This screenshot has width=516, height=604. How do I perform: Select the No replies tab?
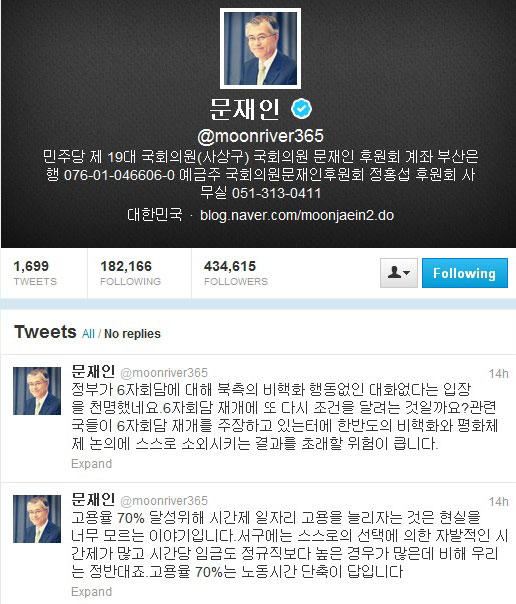[132, 334]
